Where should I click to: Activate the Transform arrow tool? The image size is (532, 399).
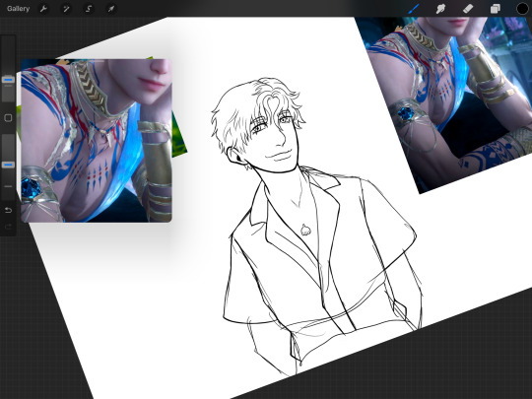(x=111, y=9)
